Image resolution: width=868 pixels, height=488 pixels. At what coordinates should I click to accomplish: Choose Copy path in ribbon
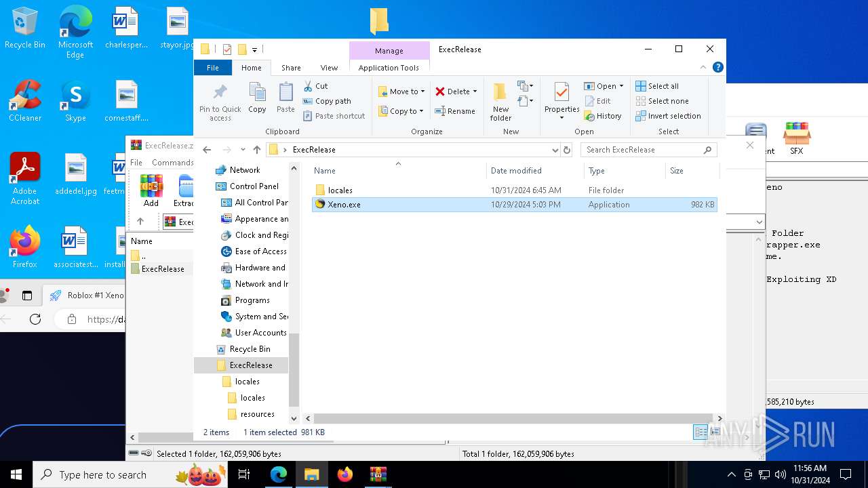coord(327,101)
